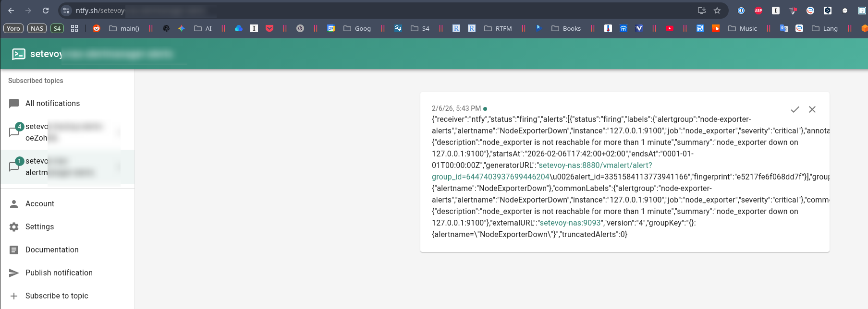Image resolution: width=868 pixels, height=309 pixels.
Task: Click the ntfy logo icon in header
Action: [x=19, y=54]
